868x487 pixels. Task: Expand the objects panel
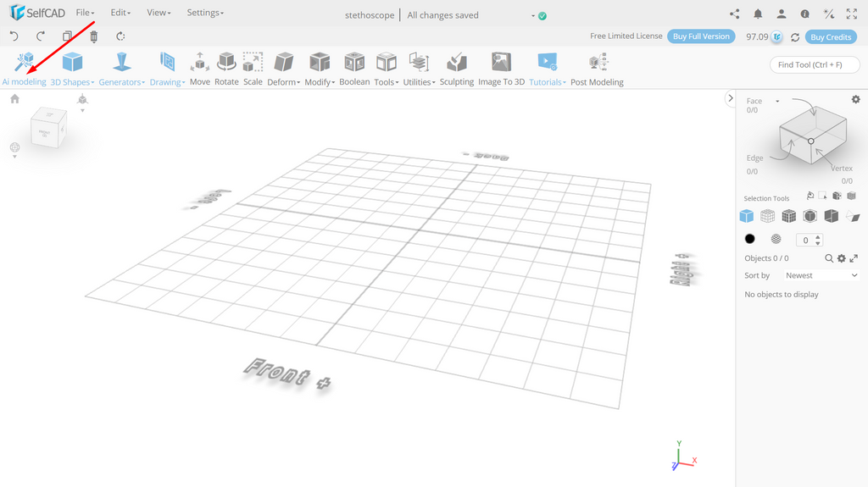(854, 258)
